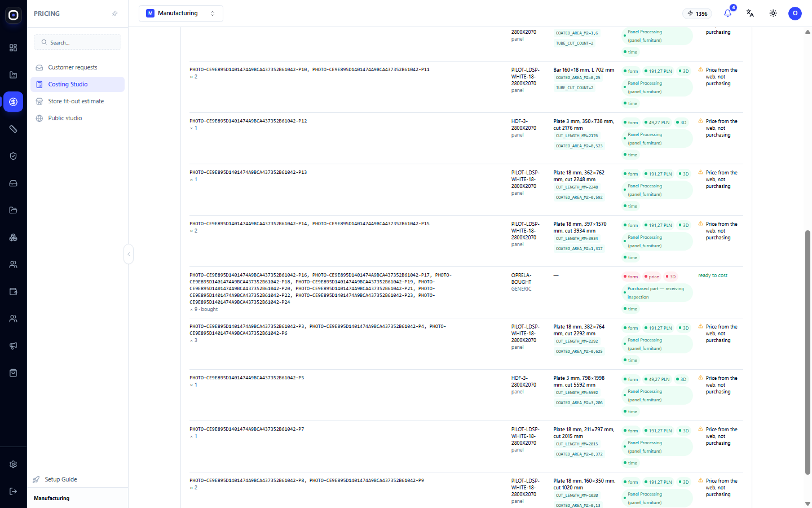812x508 pixels.
Task: Open the settings gear in sidebar
Action: pyautogui.click(x=14, y=465)
